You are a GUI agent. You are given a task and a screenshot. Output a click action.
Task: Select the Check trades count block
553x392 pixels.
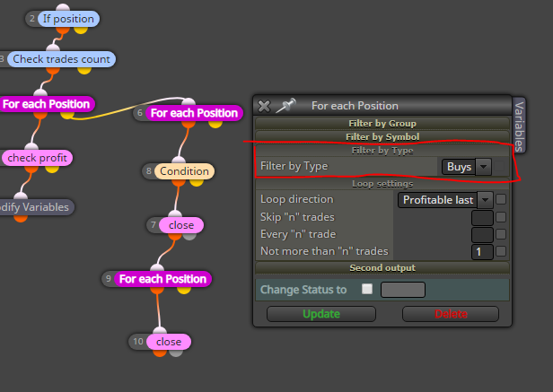(x=61, y=59)
